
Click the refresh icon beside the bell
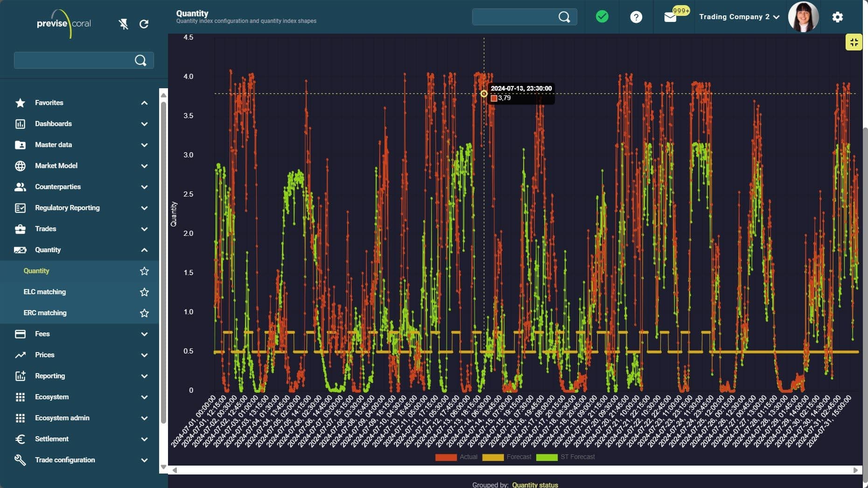144,24
